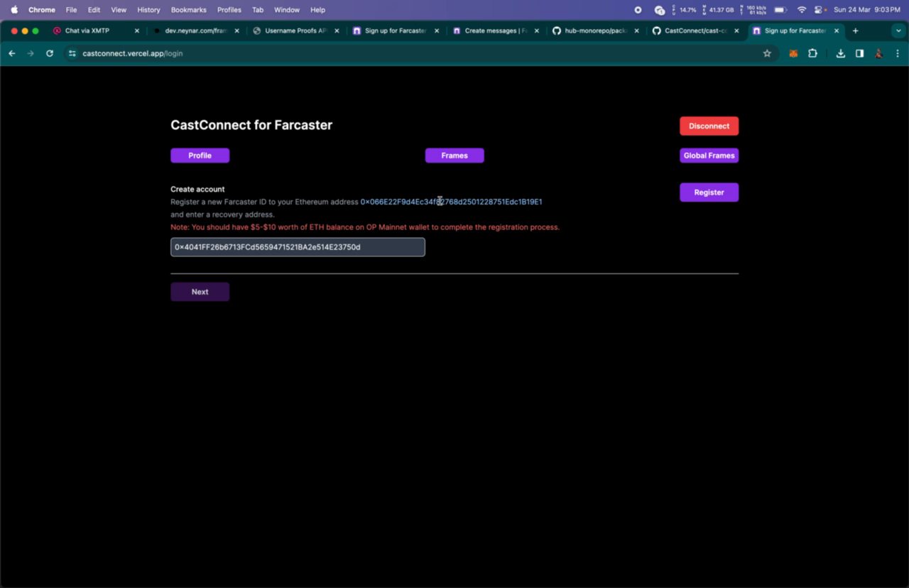
Task: Open the Apple menu
Action: coord(14,10)
